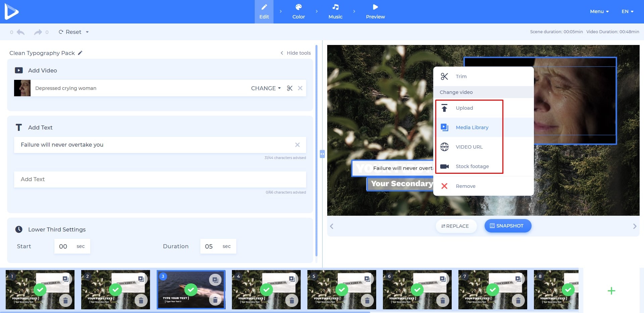This screenshot has height=313, width=644.
Task: Expand the Reset dropdown
Action: (x=87, y=32)
